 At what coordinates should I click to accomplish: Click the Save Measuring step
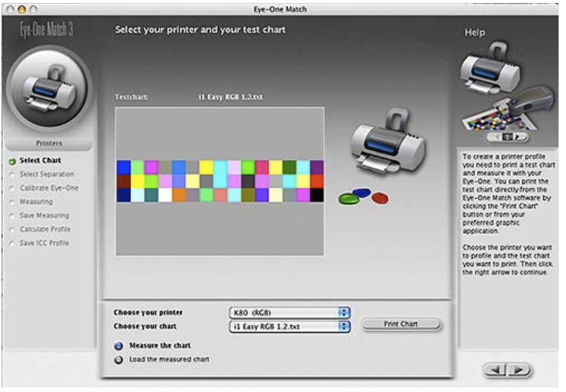point(45,215)
